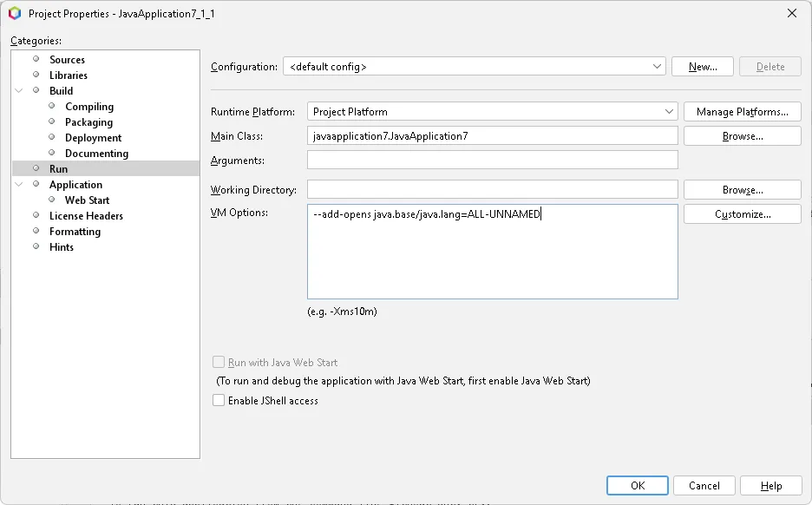This screenshot has width=812, height=505.
Task: Open the Web Start category
Action: pos(87,200)
